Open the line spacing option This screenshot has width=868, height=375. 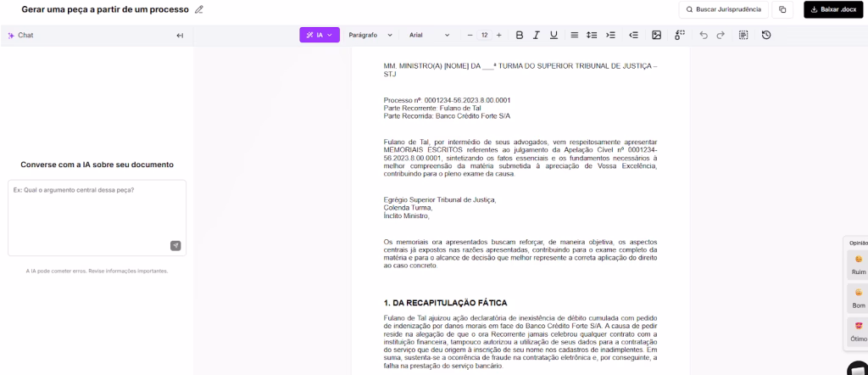[592, 35]
